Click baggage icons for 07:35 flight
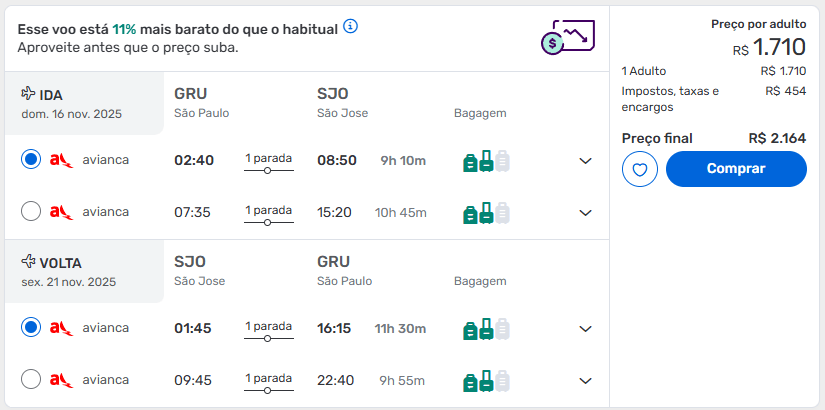 click(x=487, y=213)
